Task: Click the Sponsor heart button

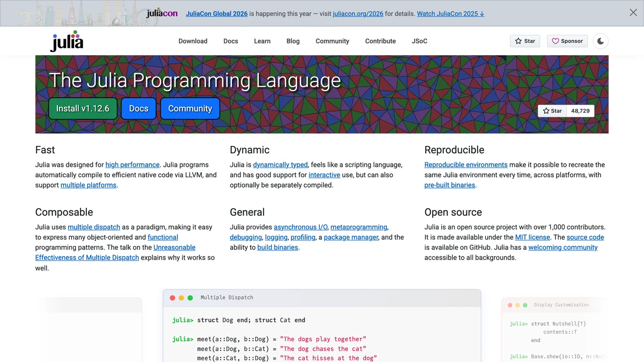Action: 567,41
